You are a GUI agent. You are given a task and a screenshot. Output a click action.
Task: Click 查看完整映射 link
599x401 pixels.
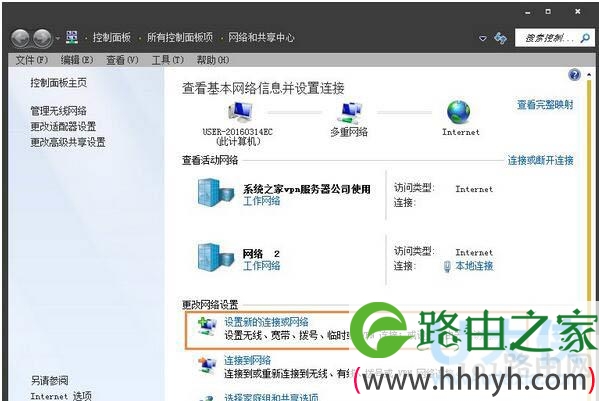coord(545,105)
